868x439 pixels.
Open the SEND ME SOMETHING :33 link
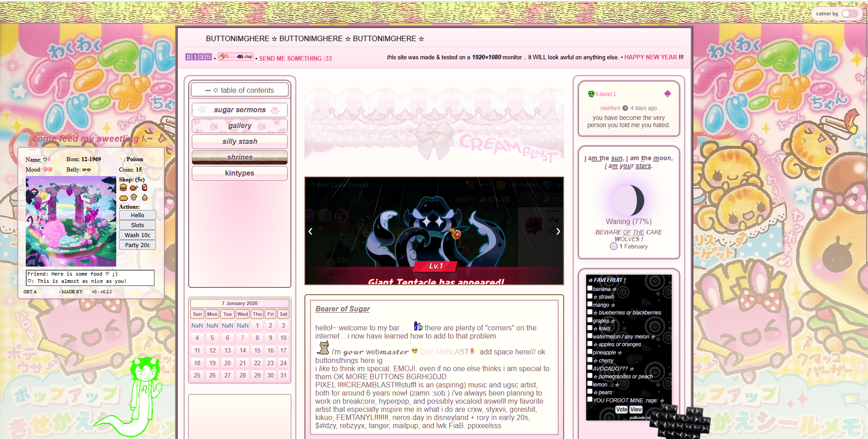[295, 58]
